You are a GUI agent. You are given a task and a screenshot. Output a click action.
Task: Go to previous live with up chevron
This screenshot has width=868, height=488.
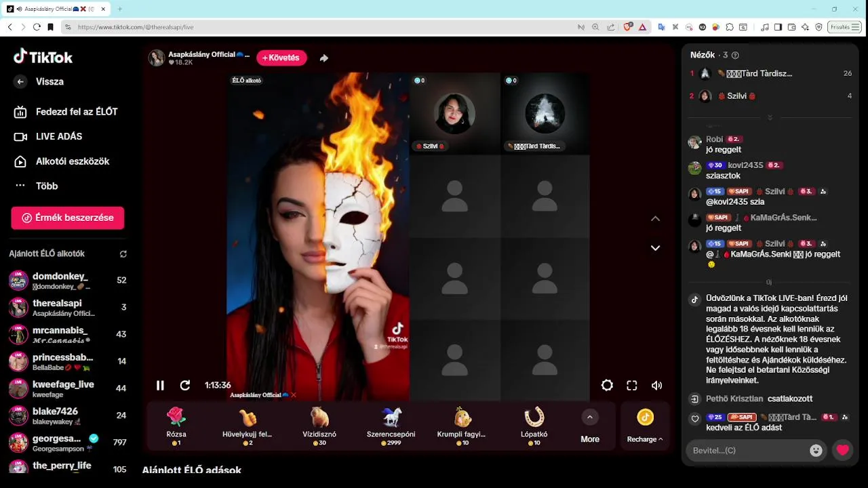[655, 218]
